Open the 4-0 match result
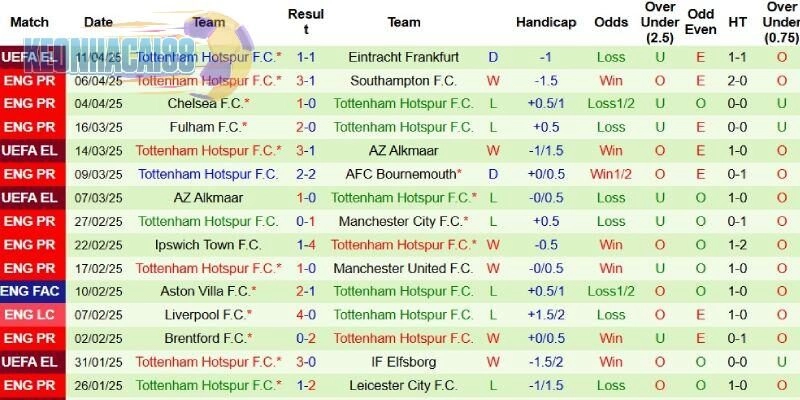800x400 pixels. tap(306, 314)
